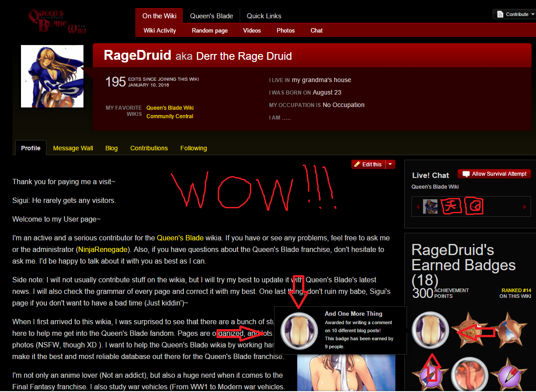Image resolution: width=536 pixels, height=392 pixels.
Task: Open the Quick Links navigation tab
Action: [x=264, y=16]
